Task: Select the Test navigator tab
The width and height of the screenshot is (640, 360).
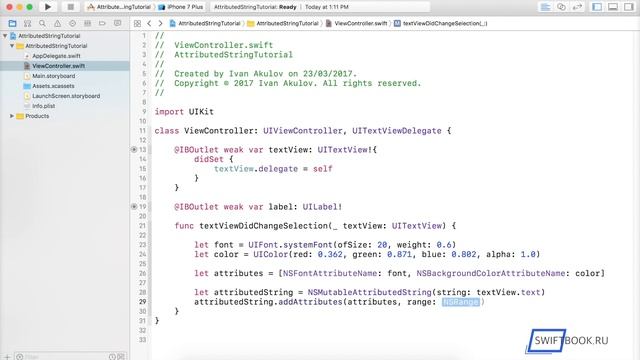Action: [x=72, y=23]
